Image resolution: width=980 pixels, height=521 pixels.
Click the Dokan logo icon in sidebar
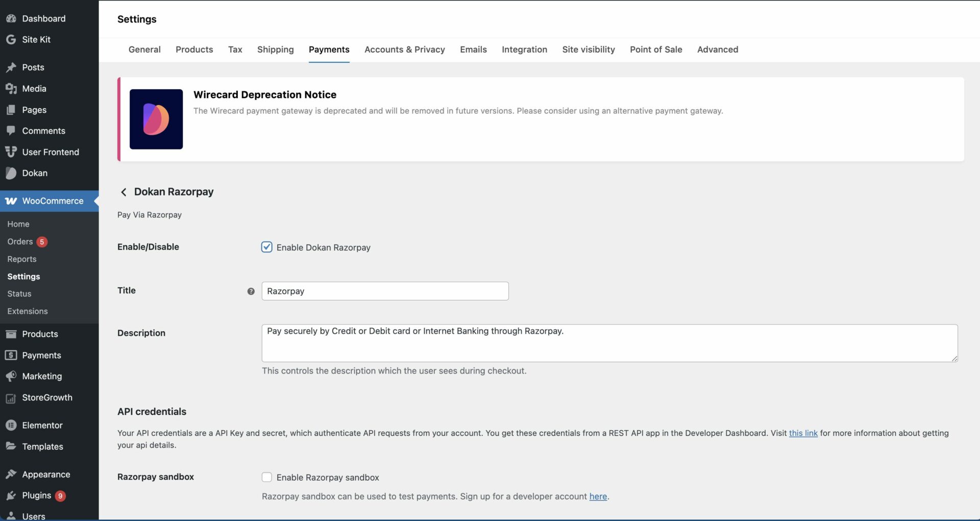(11, 173)
